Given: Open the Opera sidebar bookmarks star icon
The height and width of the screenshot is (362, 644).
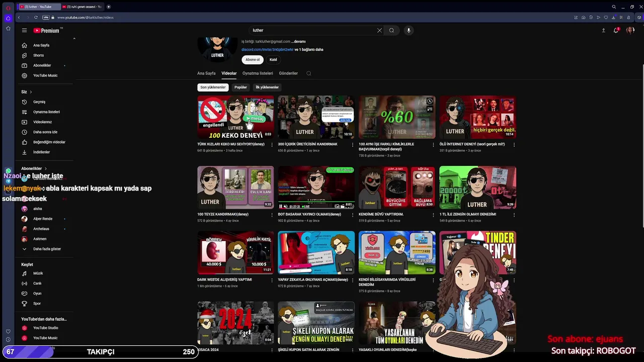Looking at the screenshot, I should point(8,29).
